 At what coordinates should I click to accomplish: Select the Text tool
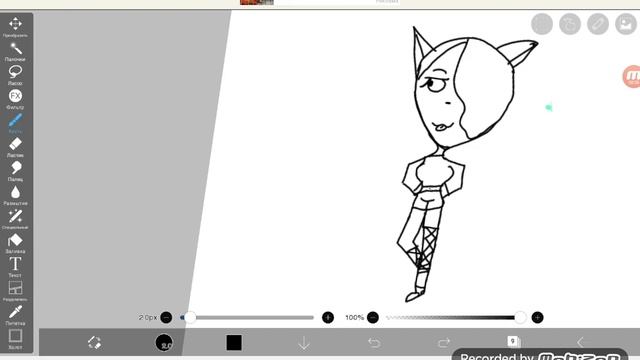click(16, 267)
